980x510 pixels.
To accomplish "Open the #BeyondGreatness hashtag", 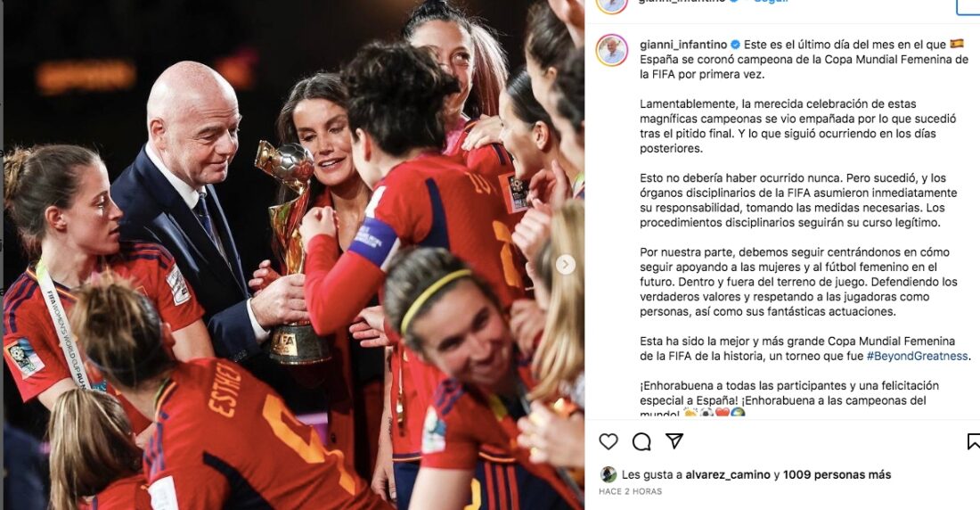I will coord(917,356).
